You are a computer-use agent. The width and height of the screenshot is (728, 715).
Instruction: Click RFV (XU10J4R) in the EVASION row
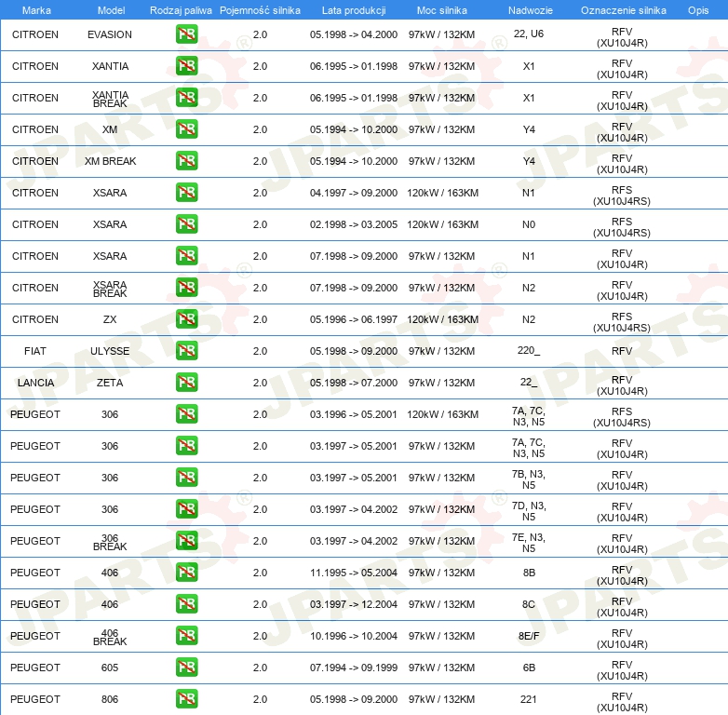point(622,37)
